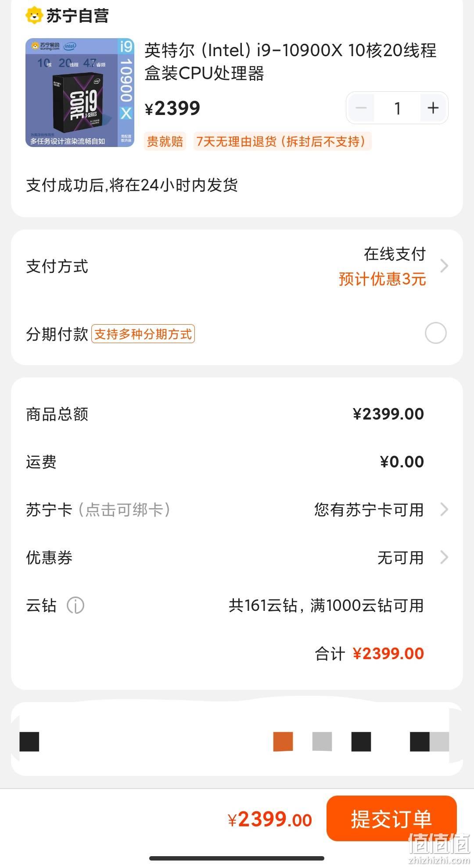Tap the 云钻 info icon
The width and height of the screenshot is (474, 868).
[75, 606]
